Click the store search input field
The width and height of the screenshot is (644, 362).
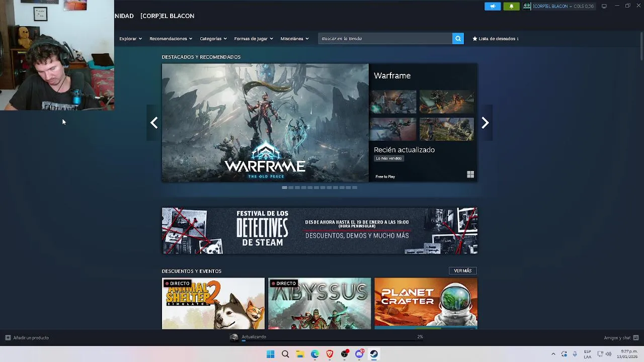(x=385, y=39)
